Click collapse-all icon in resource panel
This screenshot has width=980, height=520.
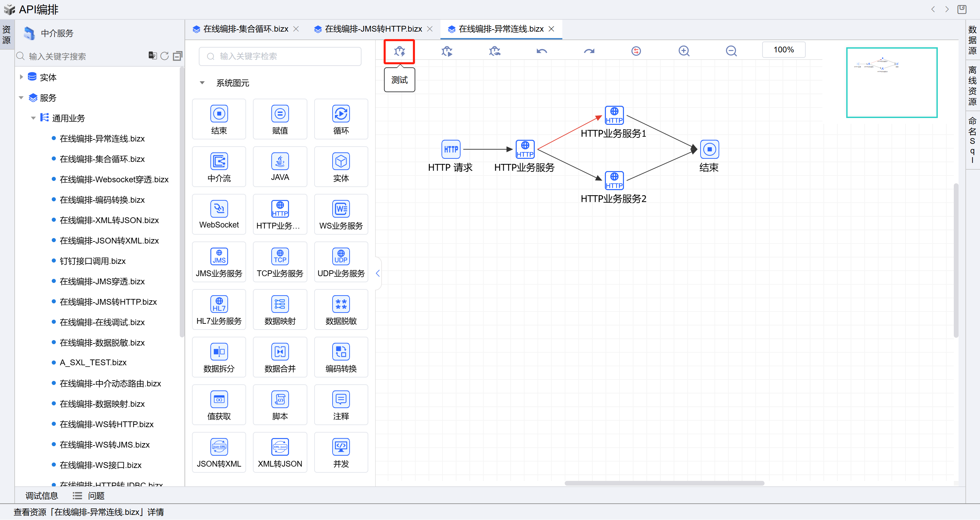click(x=177, y=56)
